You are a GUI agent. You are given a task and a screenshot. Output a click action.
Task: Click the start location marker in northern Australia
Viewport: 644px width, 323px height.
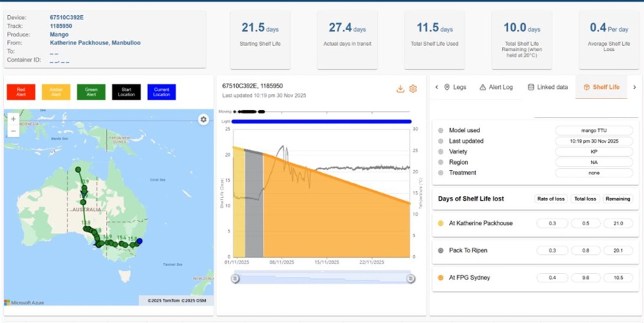(78, 169)
